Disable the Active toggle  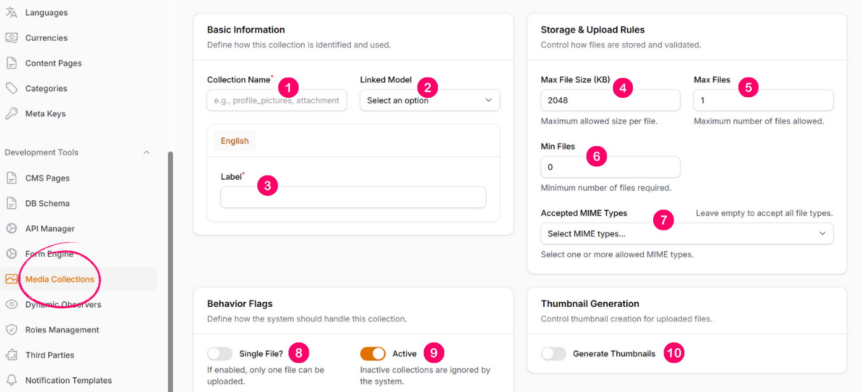tap(372, 354)
